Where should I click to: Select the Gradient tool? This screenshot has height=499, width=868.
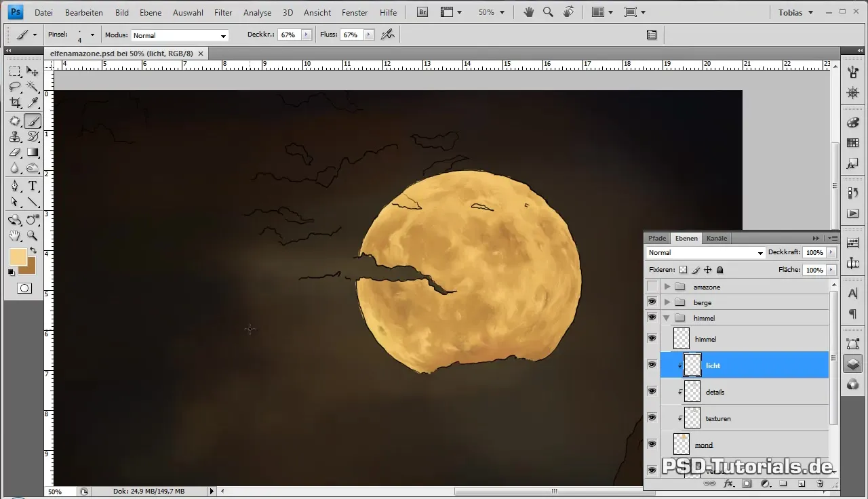32,153
